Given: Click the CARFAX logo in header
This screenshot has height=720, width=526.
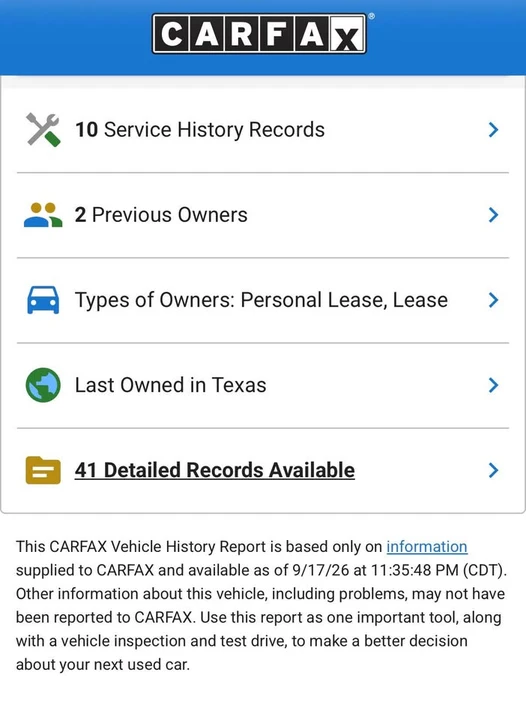Looking at the screenshot, I should coord(259,34).
